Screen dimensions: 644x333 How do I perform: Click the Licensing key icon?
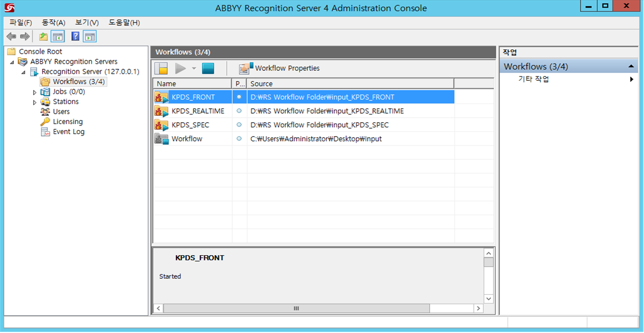45,122
